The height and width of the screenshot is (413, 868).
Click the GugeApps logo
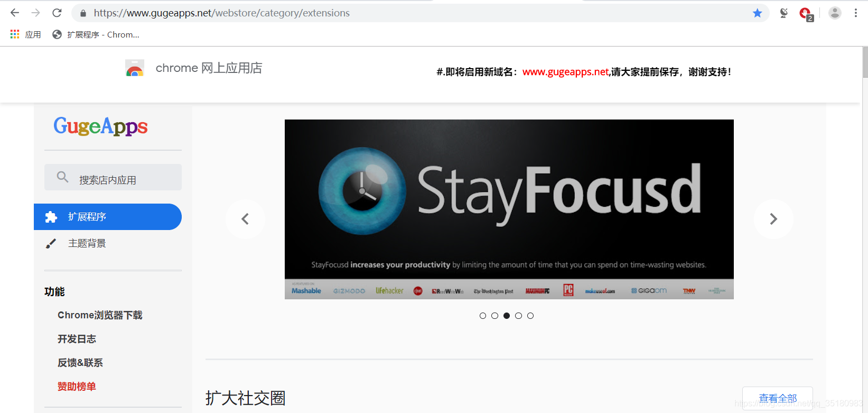click(x=100, y=126)
